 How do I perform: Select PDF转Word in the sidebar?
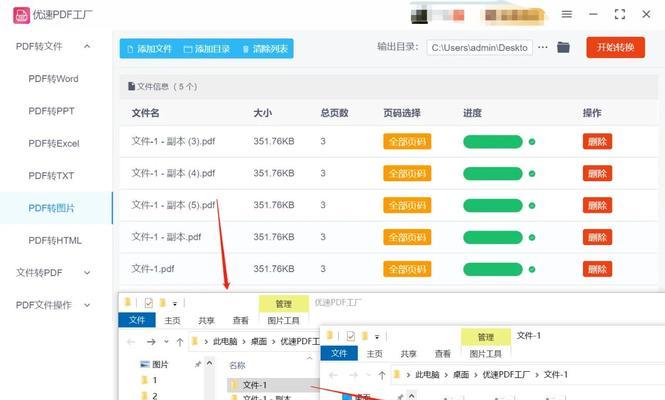click(53, 79)
